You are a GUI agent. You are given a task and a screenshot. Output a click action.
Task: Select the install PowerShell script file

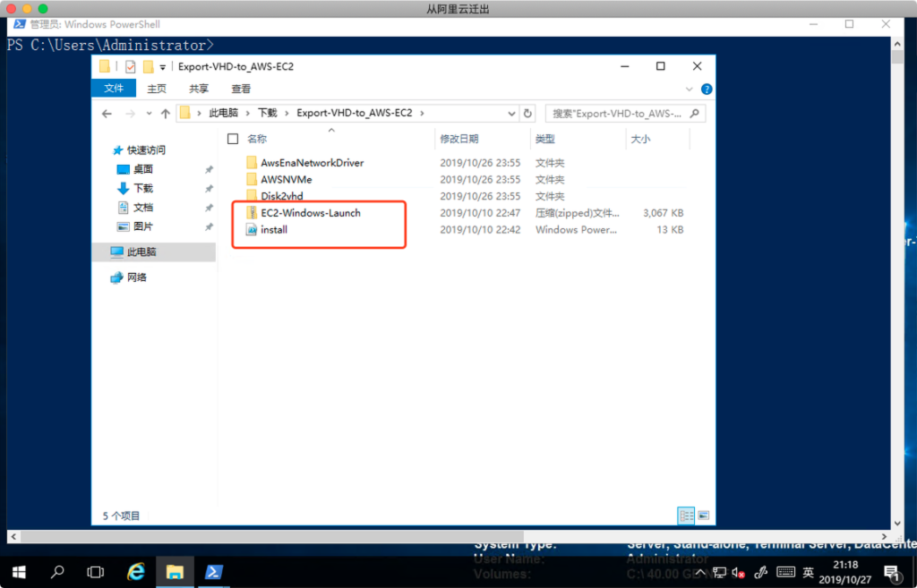coord(273,230)
